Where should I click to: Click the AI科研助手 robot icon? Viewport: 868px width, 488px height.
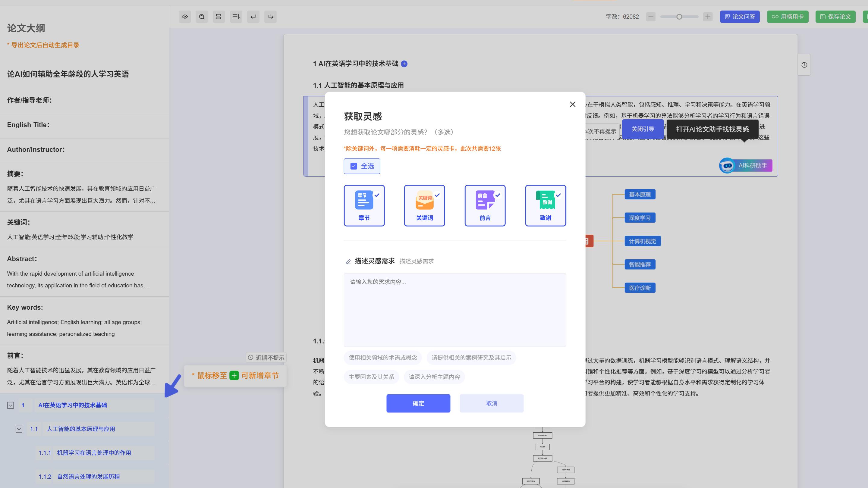[x=727, y=165]
